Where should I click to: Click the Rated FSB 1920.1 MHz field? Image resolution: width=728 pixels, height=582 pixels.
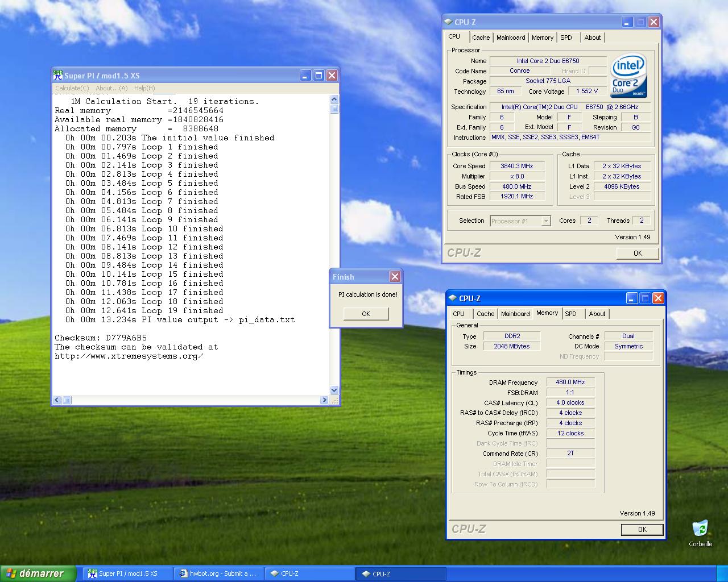coord(517,197)
